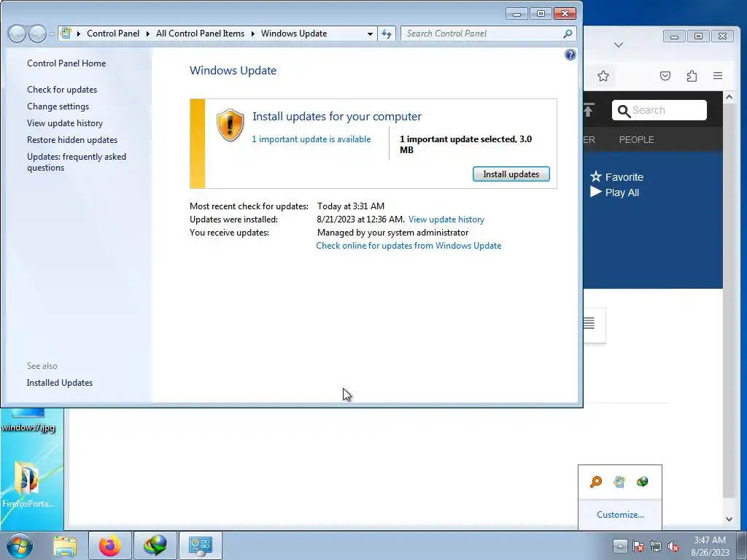The image size is (747, 560).
Task: Open the Firefox Extensions puzzle icon
Action: [x=692, y=76]
